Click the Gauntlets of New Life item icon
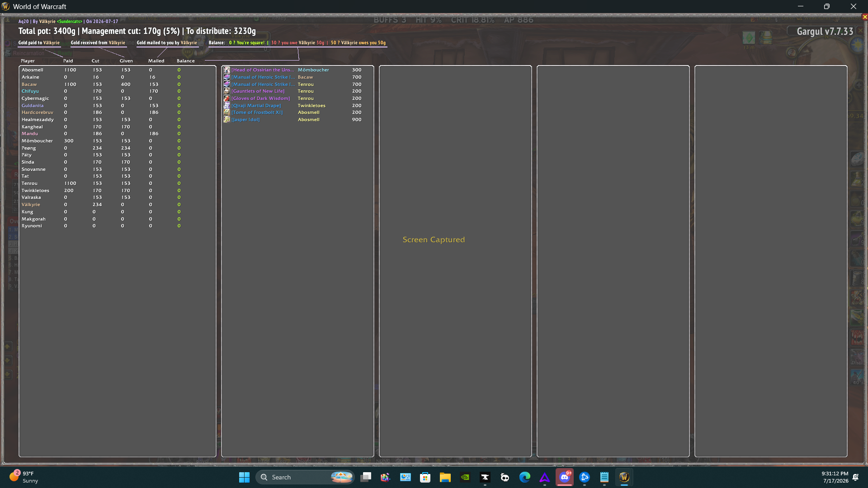 click(x=226, y=91)
